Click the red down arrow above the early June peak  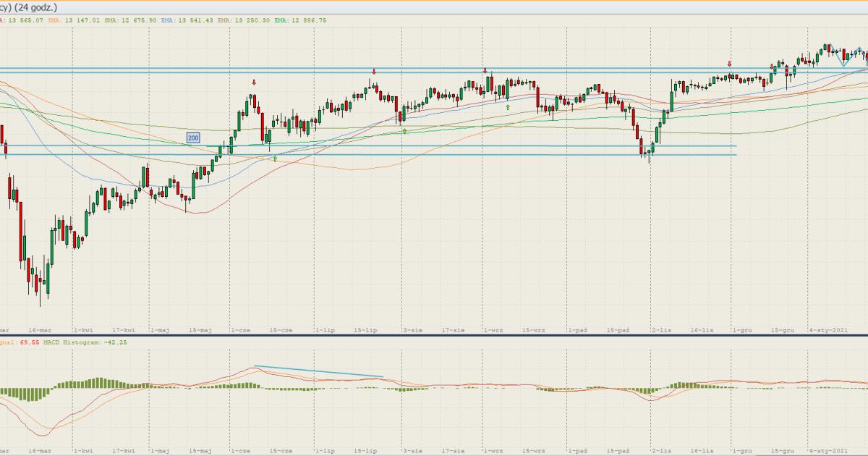pos(254,83)
